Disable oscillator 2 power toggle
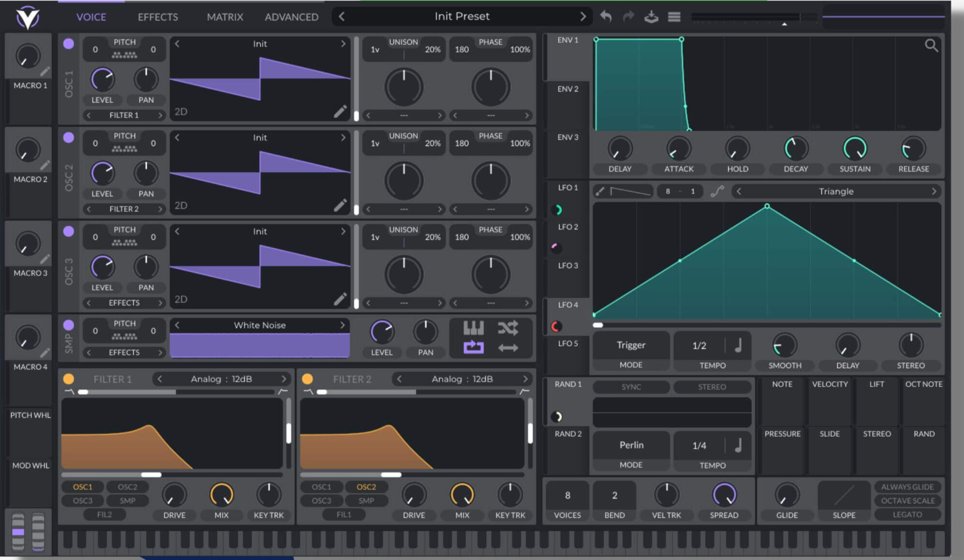The width and height of the screenshot is (964, 560). (x=69, y=138)
